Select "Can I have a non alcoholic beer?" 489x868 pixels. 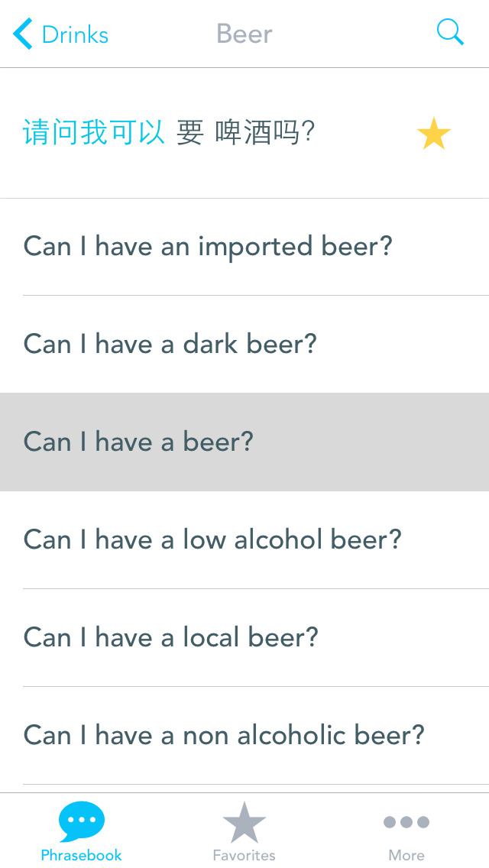pos(224,736)
